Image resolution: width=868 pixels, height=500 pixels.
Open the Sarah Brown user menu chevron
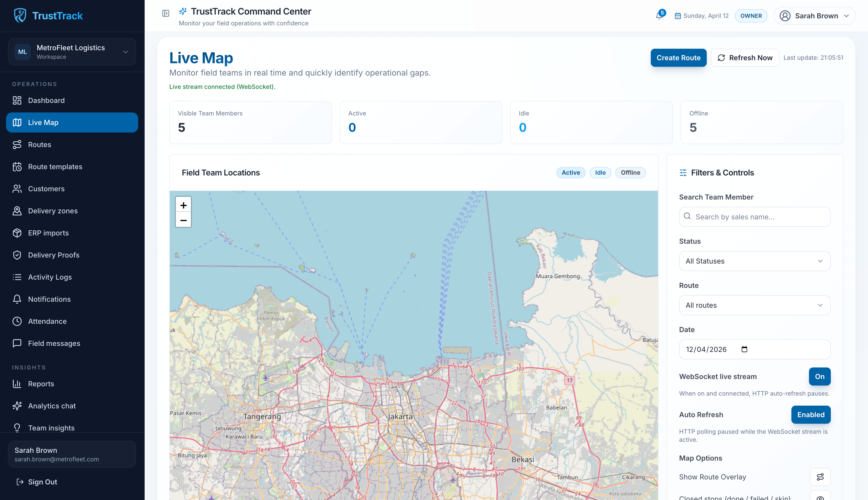click(x=846, y=16)
